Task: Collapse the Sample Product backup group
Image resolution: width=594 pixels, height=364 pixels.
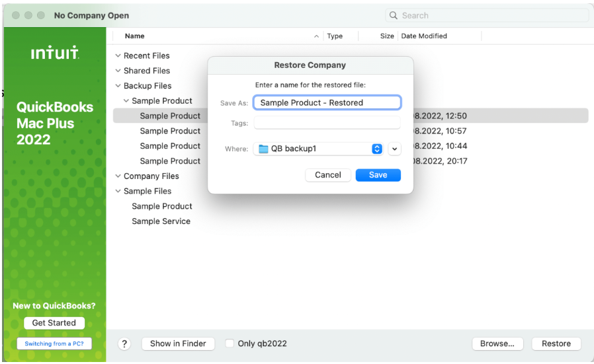Action: pos(126,100)
